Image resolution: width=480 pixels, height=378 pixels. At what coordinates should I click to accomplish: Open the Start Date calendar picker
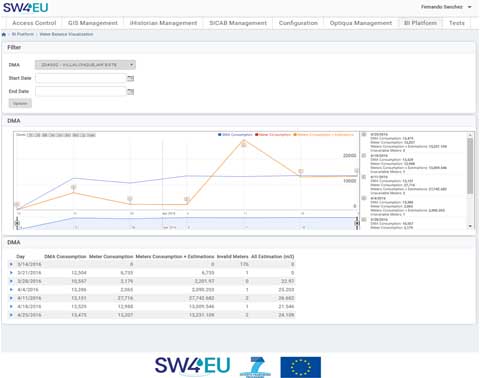click(x=131, y=78)
